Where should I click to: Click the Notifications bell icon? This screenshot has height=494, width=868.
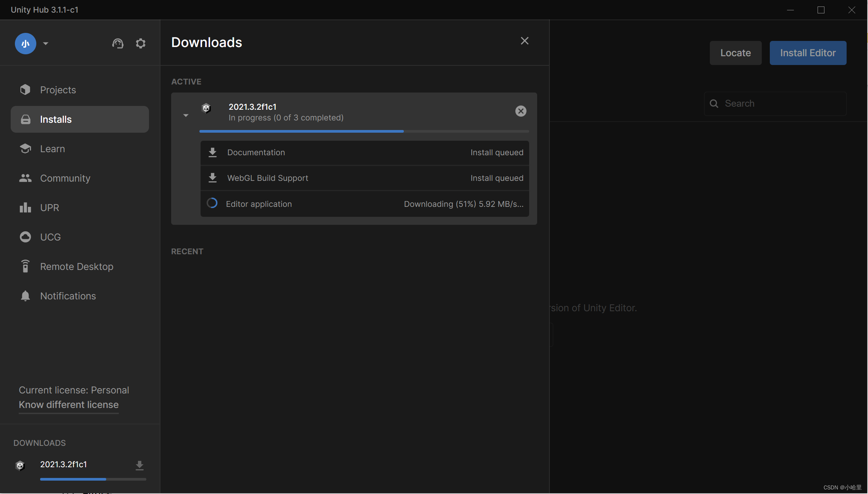[x=24, y=295]
